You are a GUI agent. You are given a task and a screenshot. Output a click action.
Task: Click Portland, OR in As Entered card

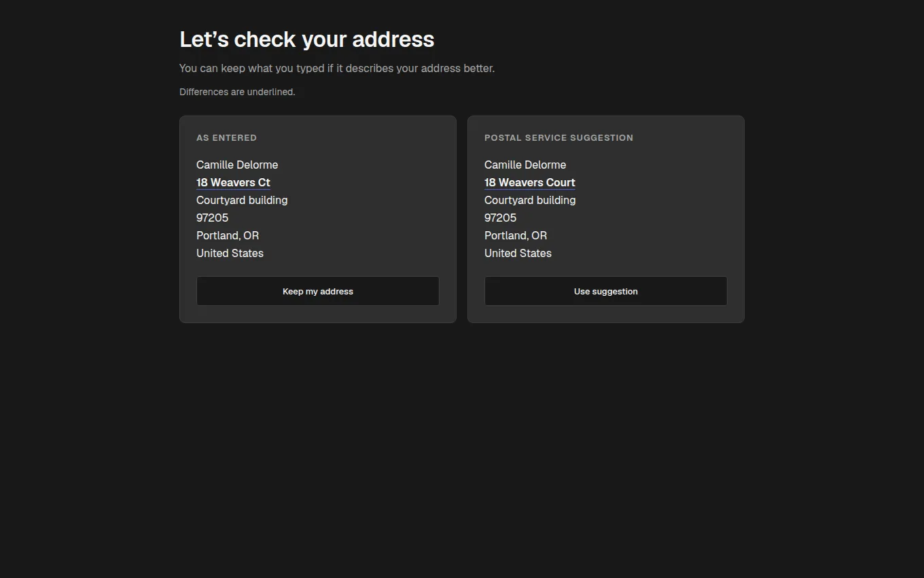tap(228, 235)
